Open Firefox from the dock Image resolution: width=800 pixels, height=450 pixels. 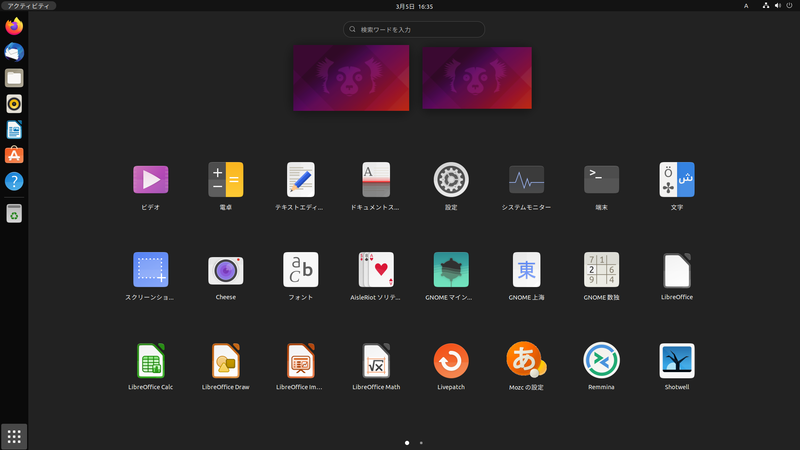pos(14,26)
